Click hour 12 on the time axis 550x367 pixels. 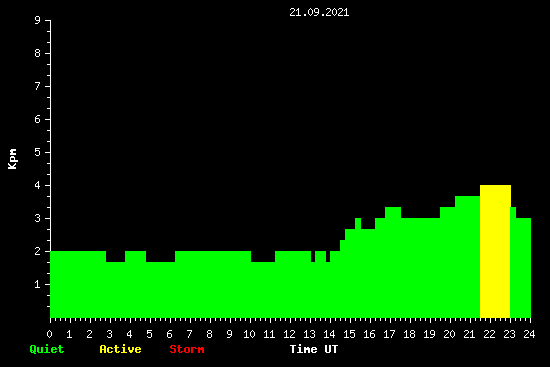pos(289,334)
